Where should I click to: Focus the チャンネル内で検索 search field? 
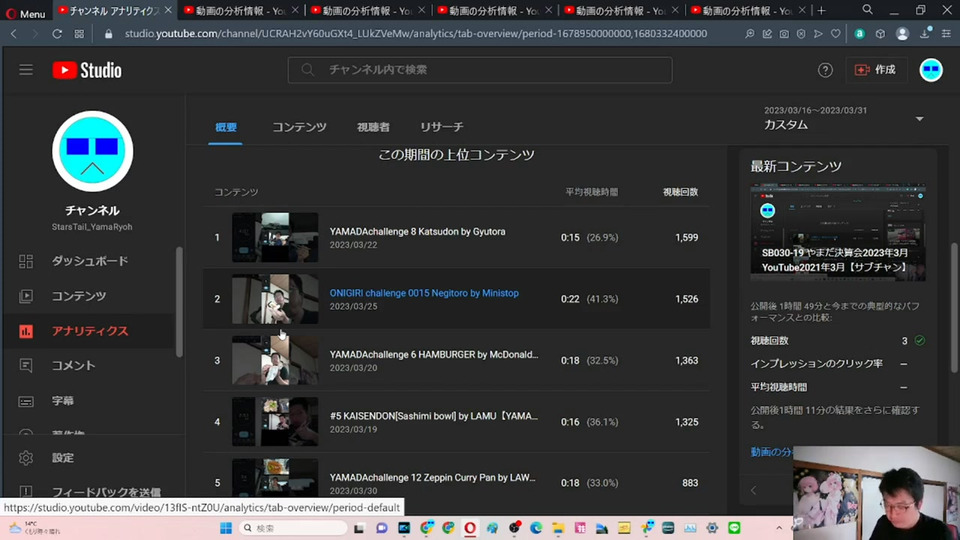tap(479, 70)
